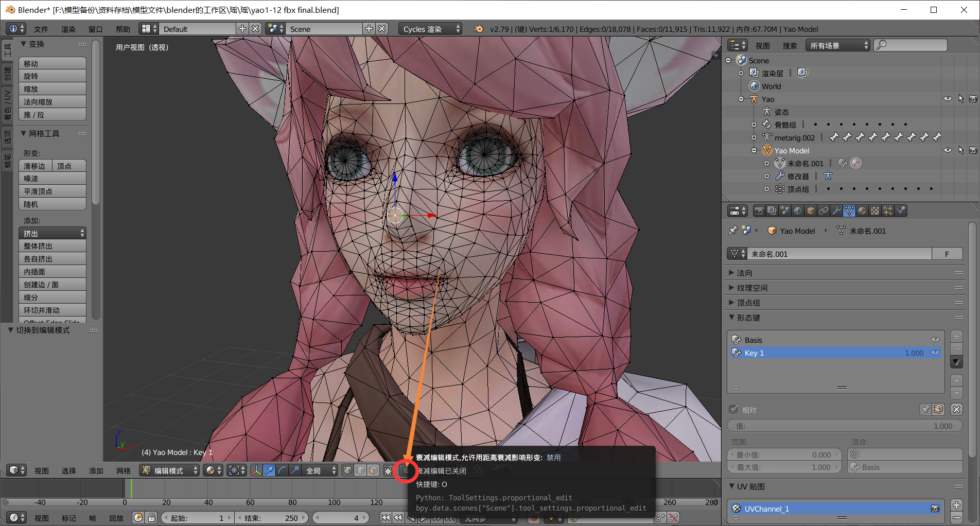Switch to face select mode icon
Viewport: 980px width, 526px height.
click(x=374, y=470)
